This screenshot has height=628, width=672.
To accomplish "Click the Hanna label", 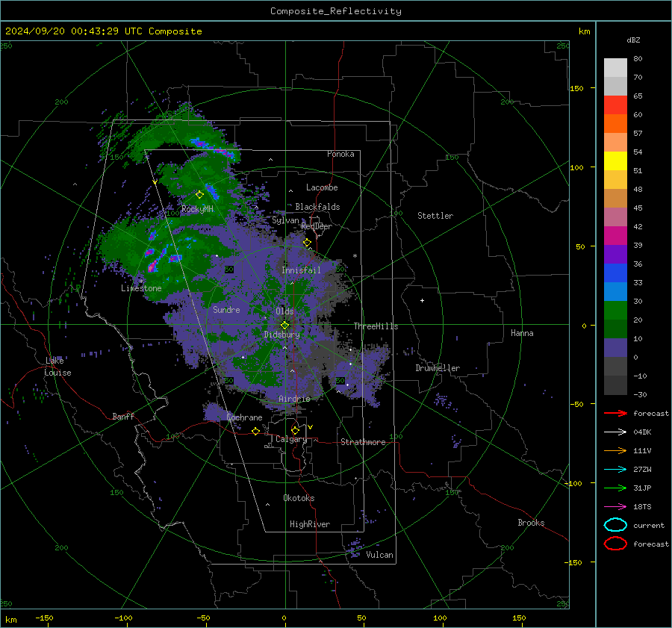I will pos(522,333).
